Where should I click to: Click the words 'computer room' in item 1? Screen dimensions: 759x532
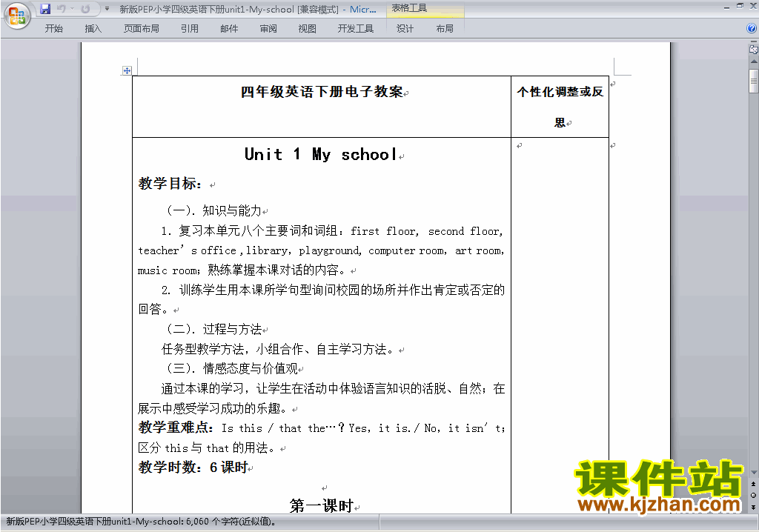406,250
